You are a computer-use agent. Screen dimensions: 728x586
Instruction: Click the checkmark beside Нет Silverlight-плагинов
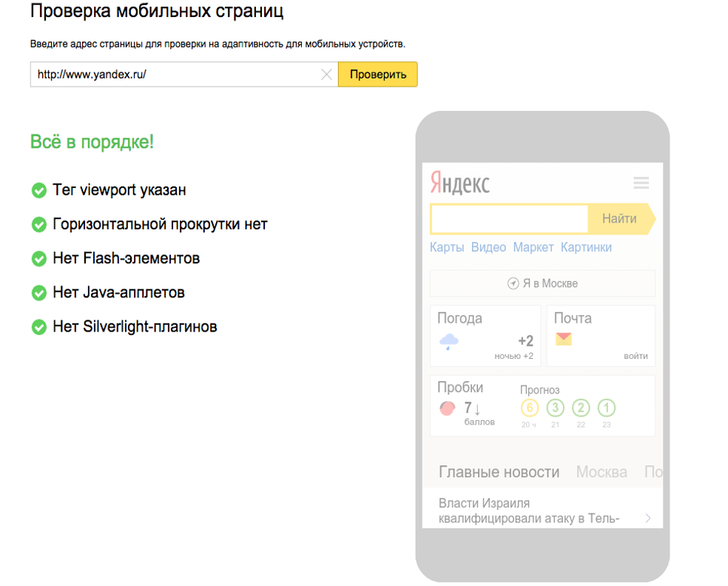click(39, 327)
